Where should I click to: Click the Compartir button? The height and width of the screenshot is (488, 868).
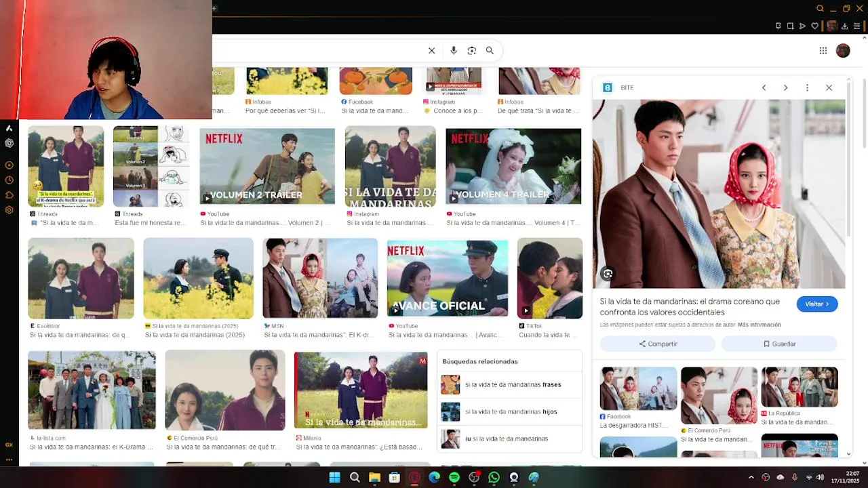point(657,344)
